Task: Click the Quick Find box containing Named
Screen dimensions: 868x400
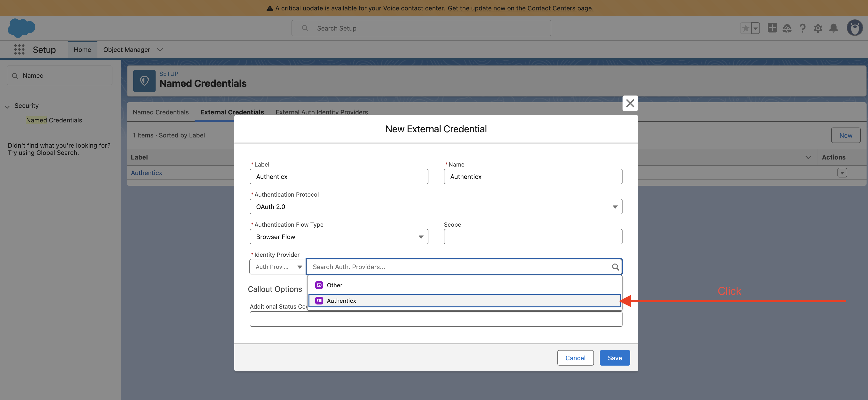Action: 60,75
